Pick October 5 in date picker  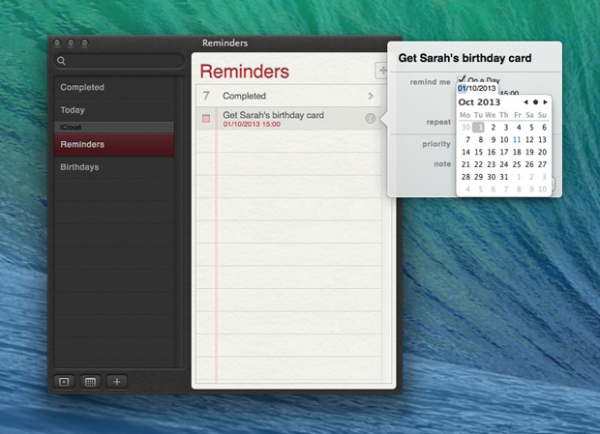point(531,127)
